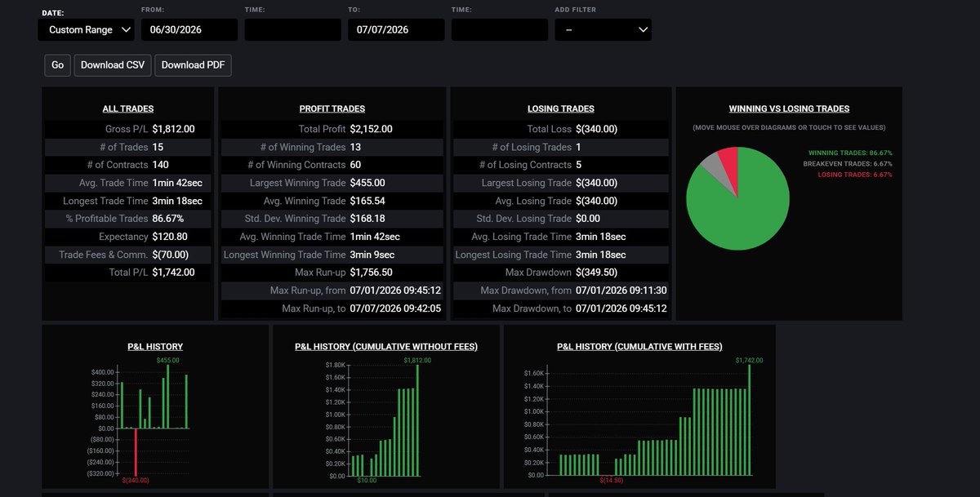Click Total Profit value $2,152.00
This screenshot has width=980, height=497.
[x=372, y=129]
